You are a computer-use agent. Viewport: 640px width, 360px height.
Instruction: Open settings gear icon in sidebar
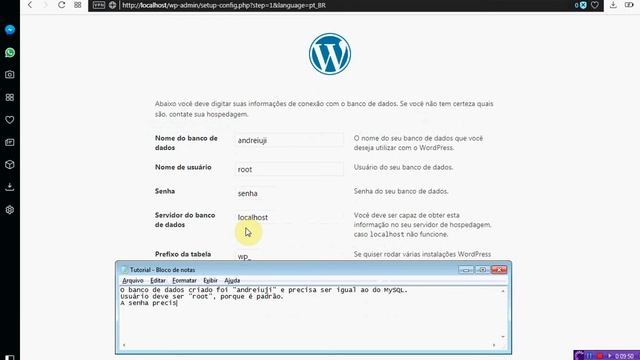tap(10, 210)
